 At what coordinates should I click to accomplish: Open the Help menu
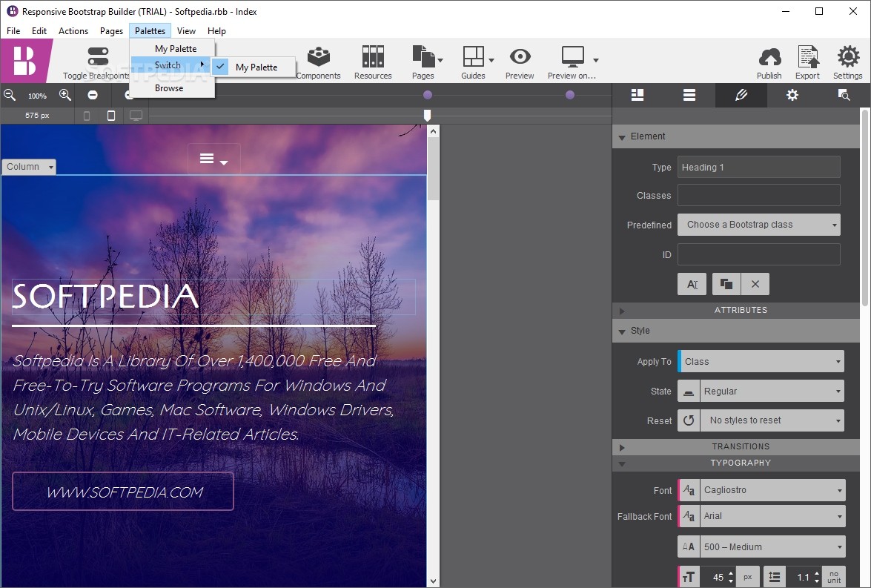[x=216, y=31]
